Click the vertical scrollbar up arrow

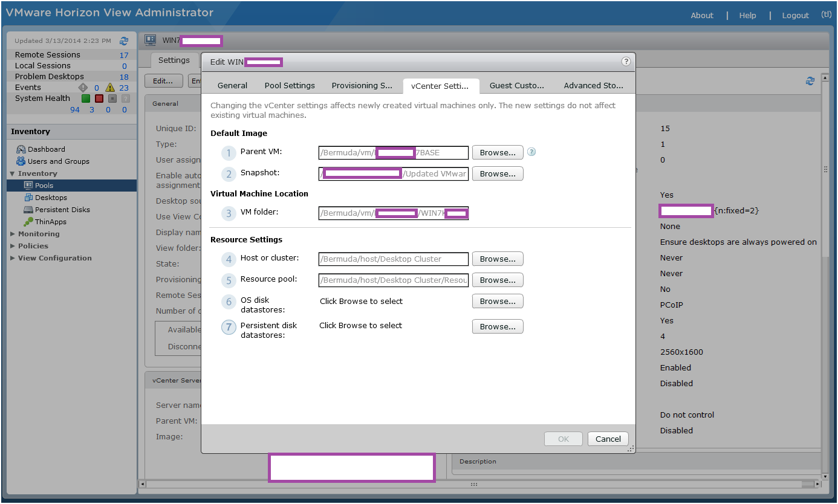tap(825, 77)
